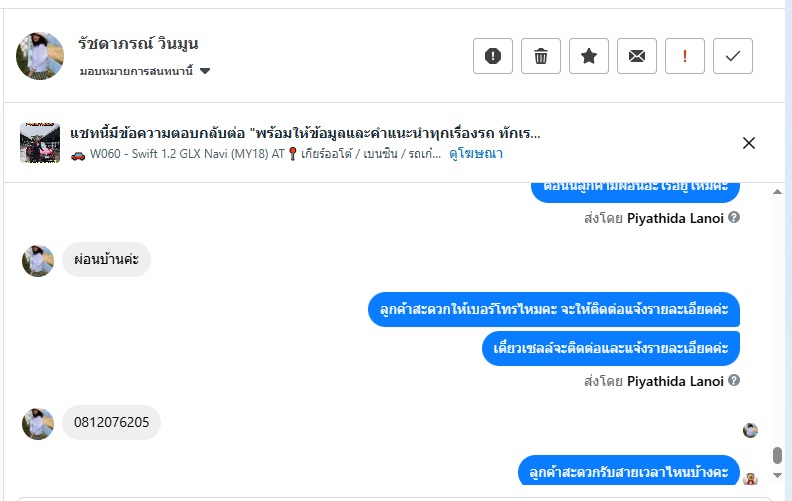Mark conversation done with checkmark icon
This screenshot has width=792, height=501.
point(733,56)
